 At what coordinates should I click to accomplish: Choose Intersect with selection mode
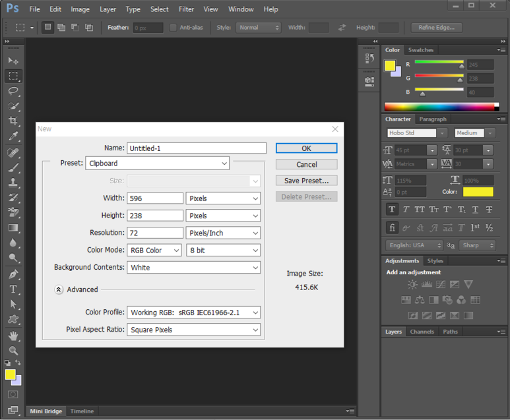[x=89, y=27]
